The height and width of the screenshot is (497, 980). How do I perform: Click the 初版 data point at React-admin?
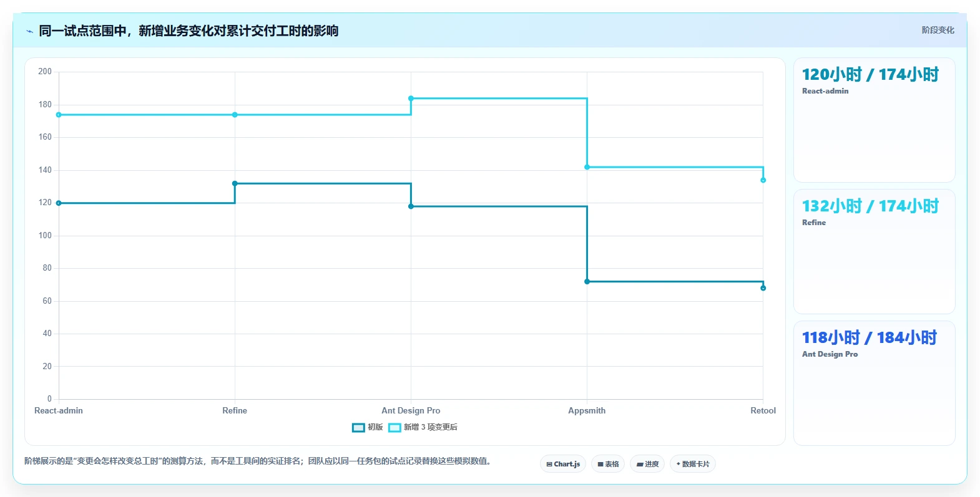59,203
